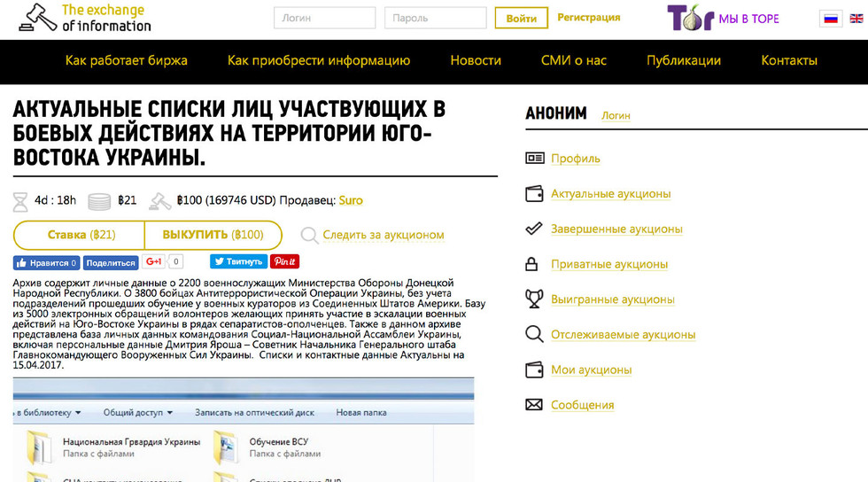Buy out with ВЫКУПИТЬ (฿100) button

tap(213, 235)
